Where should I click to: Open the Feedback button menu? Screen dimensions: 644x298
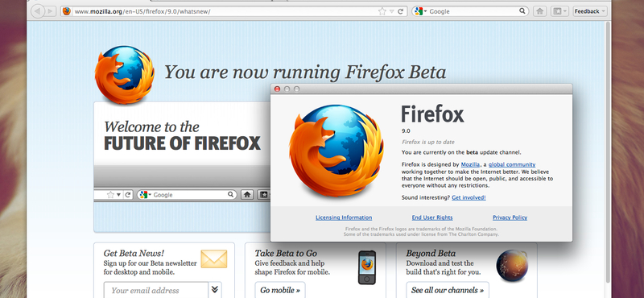590,11
